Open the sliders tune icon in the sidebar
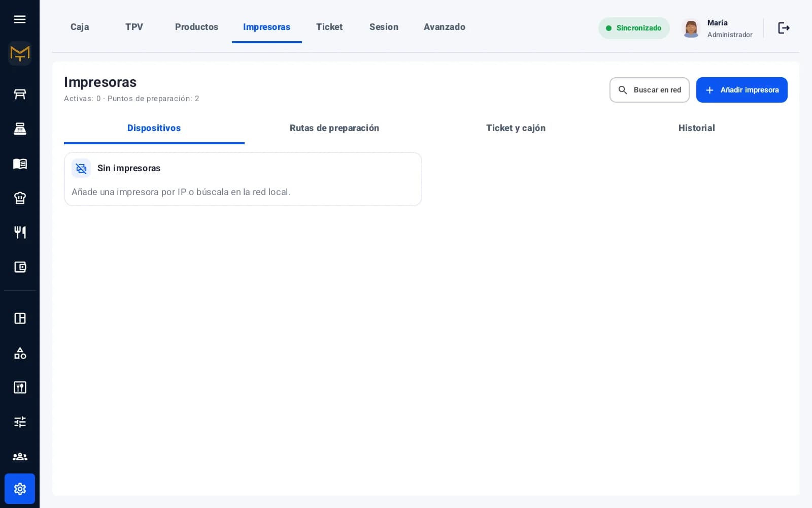Screen dimensions: 812x508 [20, 422]
